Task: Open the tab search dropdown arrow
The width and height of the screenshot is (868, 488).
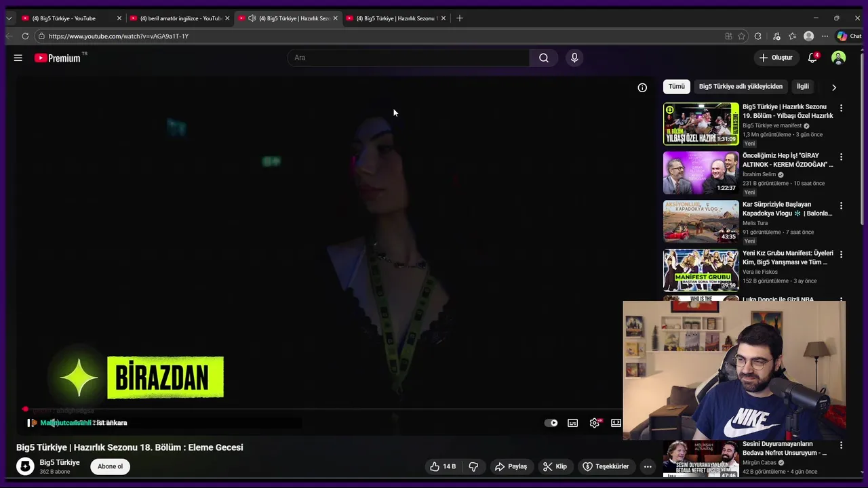Action: 8,18
